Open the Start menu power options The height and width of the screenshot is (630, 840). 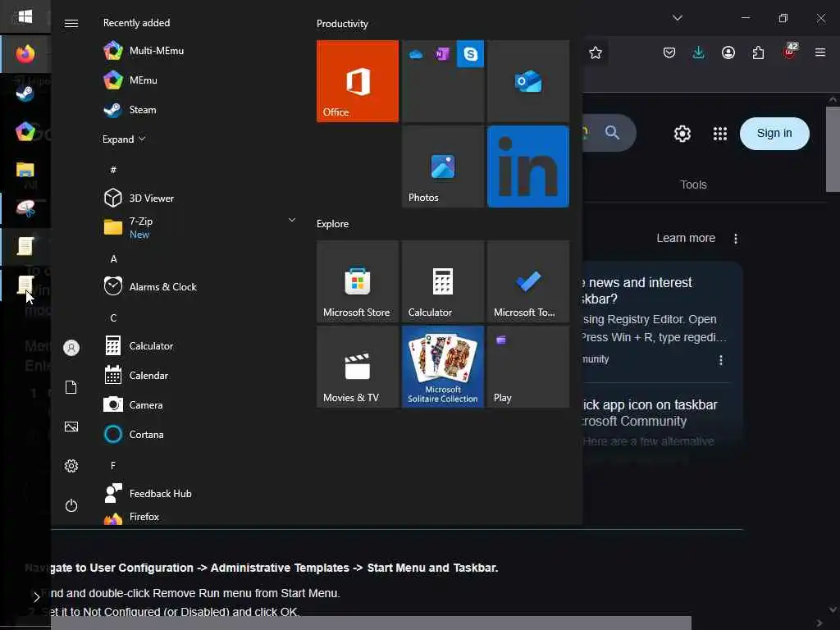[x=71, y=505]
